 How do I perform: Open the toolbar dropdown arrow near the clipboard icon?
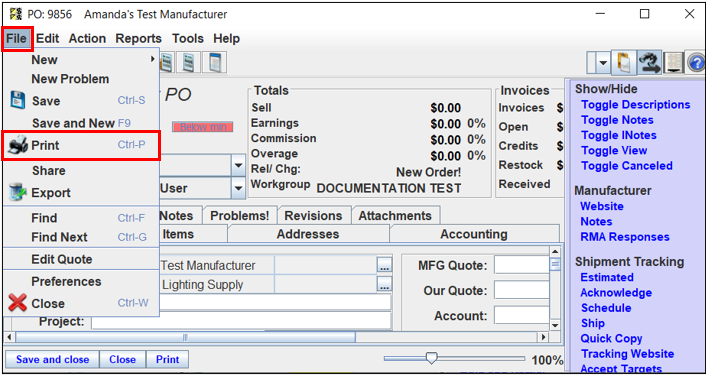[603, 64]
